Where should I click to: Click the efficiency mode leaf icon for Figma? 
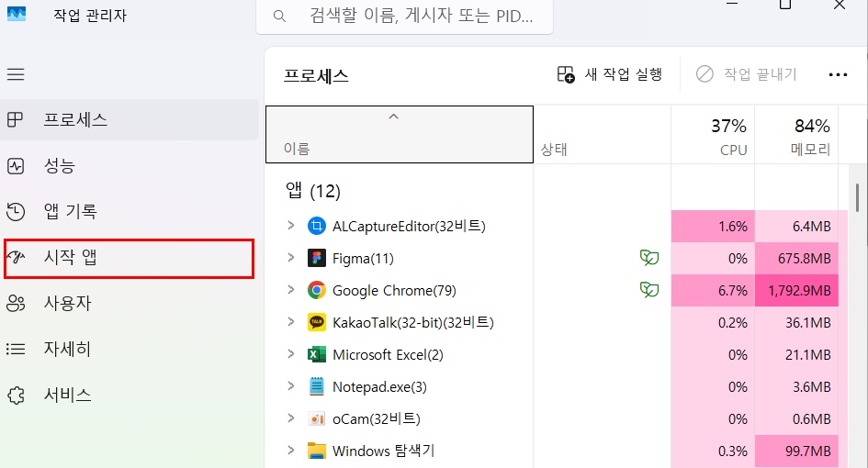pos(649,258)
